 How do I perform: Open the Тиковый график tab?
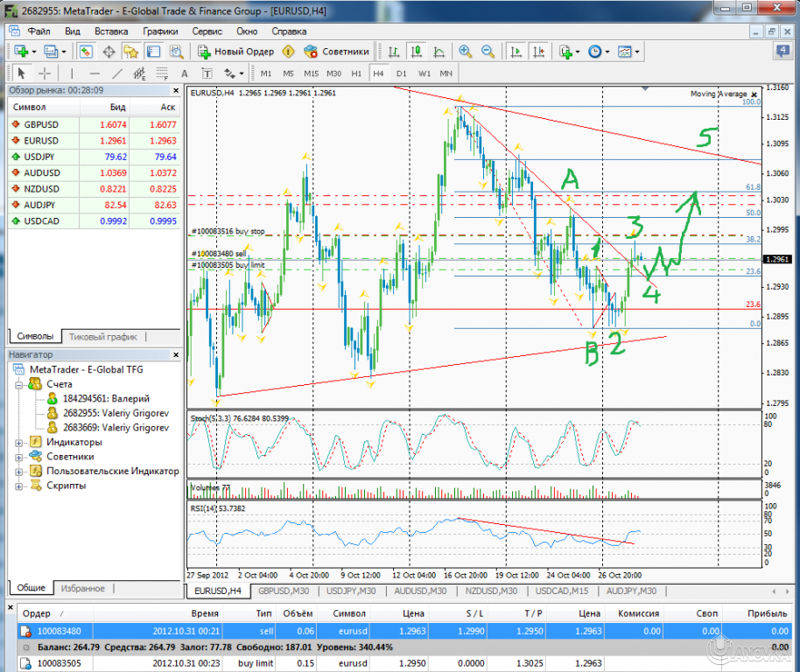[105, 336]
